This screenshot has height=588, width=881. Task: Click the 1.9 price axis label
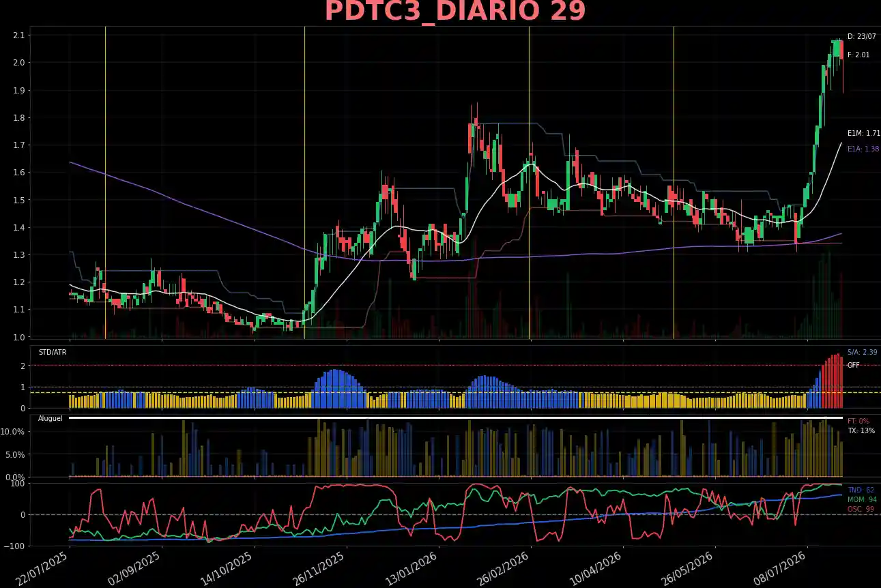coord(18,91)
